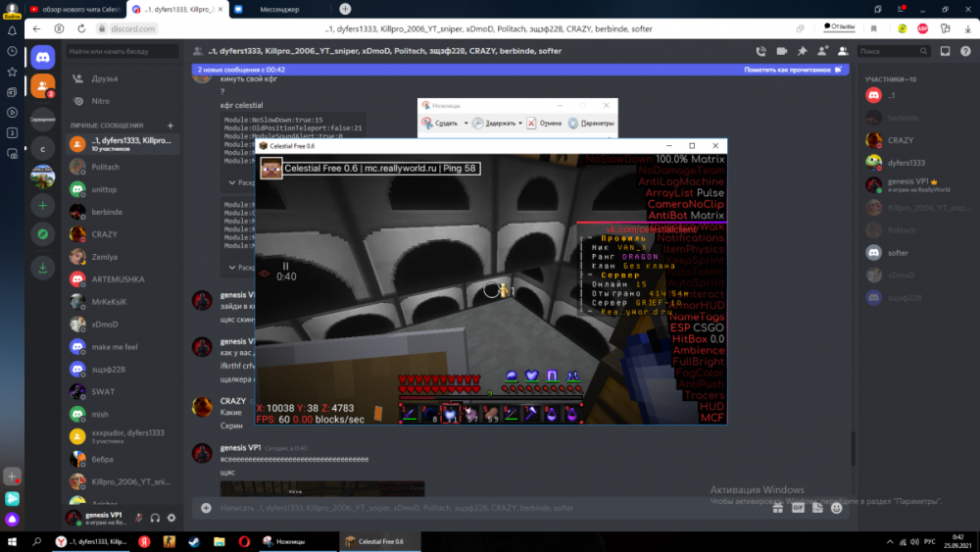Open Параметры in Ножницы window
Viewport: 980px width, 552px height.
coord(591,124)
